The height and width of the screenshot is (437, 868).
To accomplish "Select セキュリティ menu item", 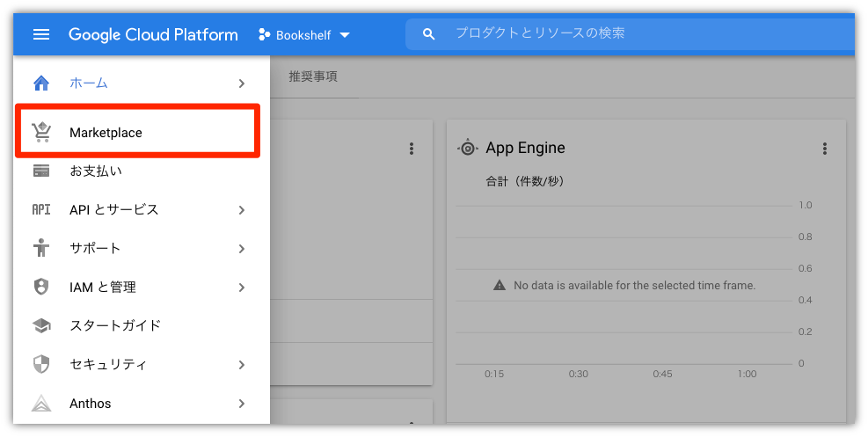I will pyautogui.click(x=142, y=365).
